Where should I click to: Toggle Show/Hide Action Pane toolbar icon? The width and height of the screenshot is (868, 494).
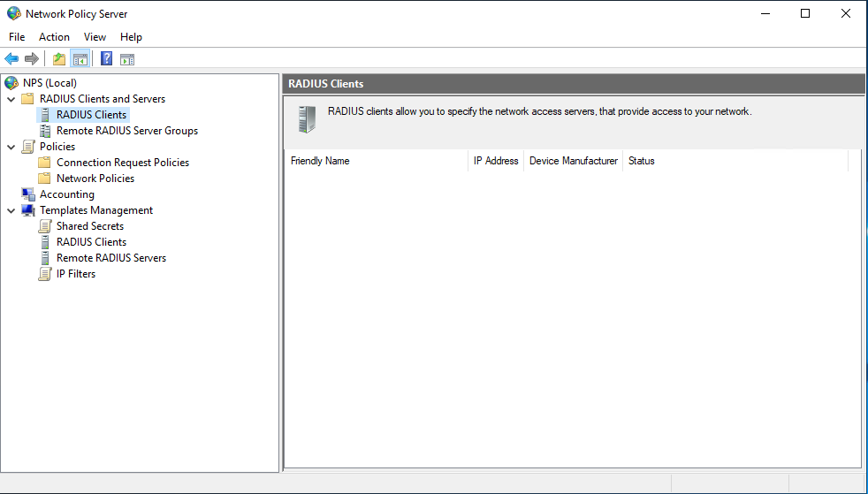pyautogui.click(x=127, y=59)
